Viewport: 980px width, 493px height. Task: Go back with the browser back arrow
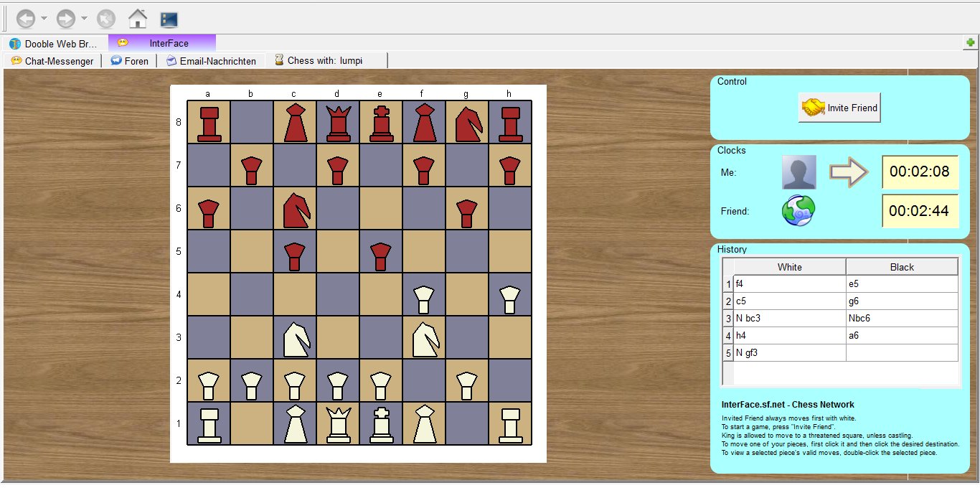[x=26, y=19]
